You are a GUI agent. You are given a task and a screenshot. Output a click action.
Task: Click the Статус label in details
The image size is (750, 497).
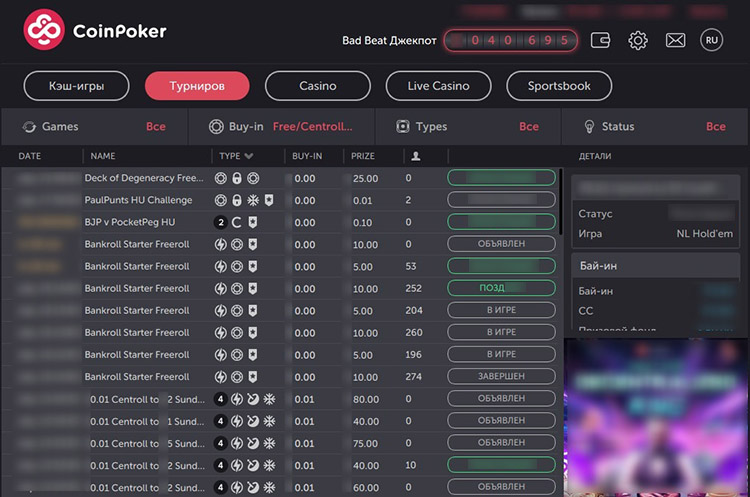[595, 214]
